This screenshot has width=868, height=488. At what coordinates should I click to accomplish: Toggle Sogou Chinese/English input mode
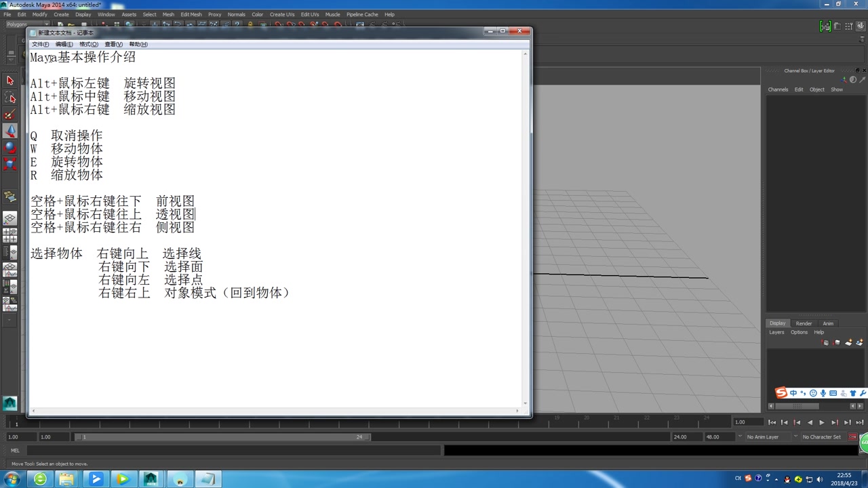(793, 393)
